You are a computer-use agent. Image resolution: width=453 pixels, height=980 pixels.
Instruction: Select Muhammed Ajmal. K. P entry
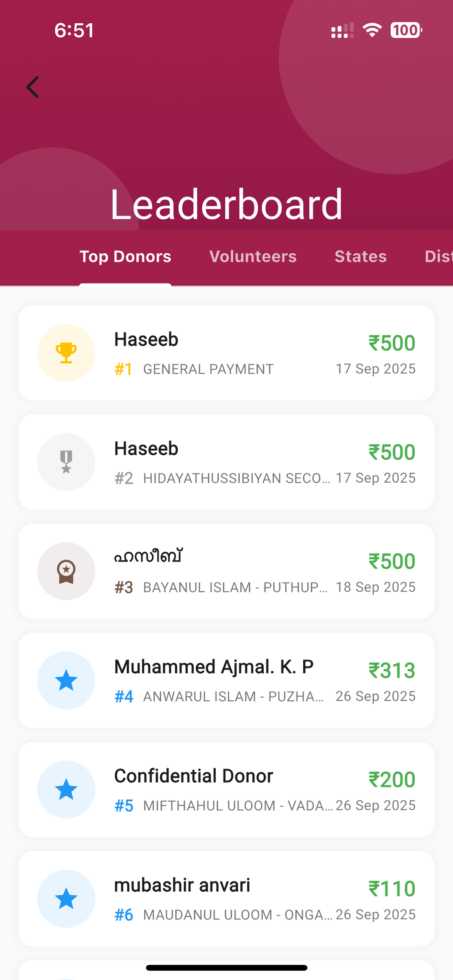(x=226, y=680)
